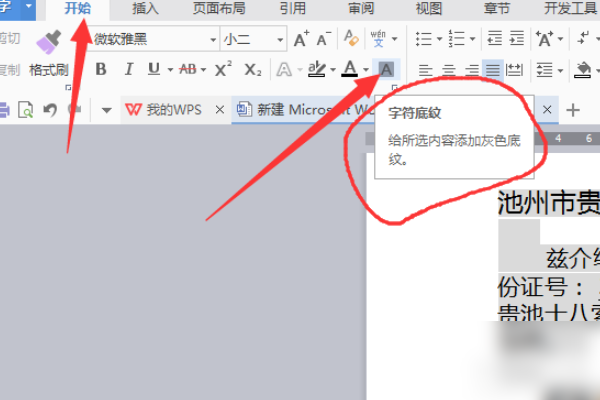Click the 池州市贵 heading text in the document

(x=549, y=203)
